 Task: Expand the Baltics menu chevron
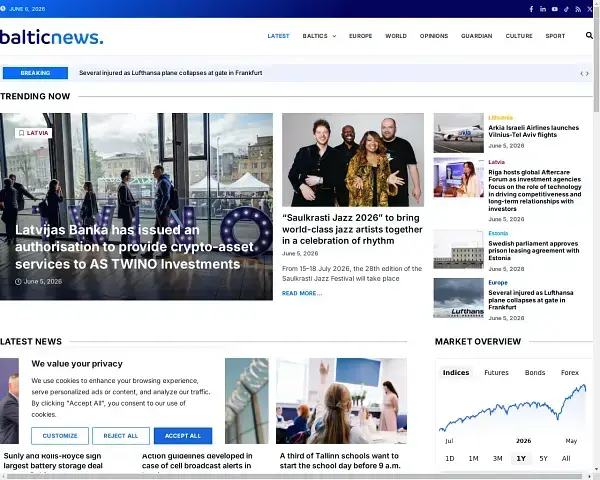[334, 36]
